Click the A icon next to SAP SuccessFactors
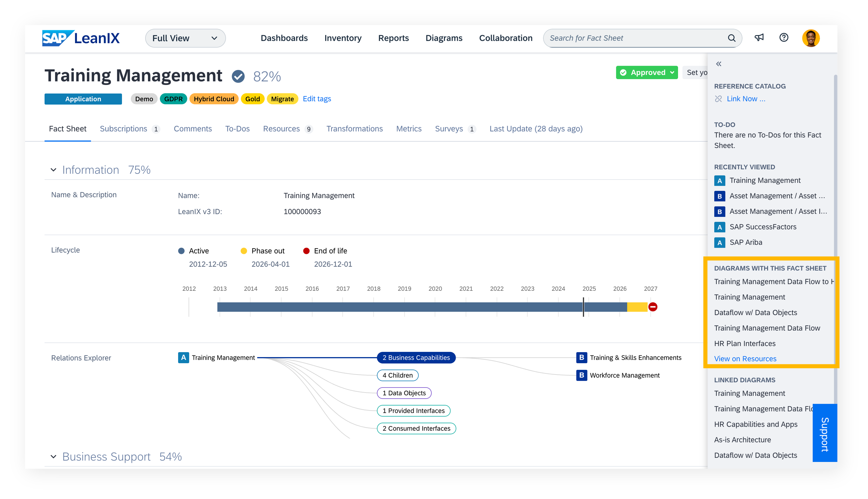The width and height of the screenshot is (868, 499). [719, 227]
